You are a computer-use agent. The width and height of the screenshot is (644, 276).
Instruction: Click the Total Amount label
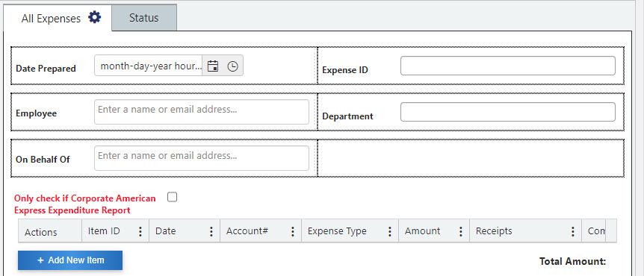(572, 261)
